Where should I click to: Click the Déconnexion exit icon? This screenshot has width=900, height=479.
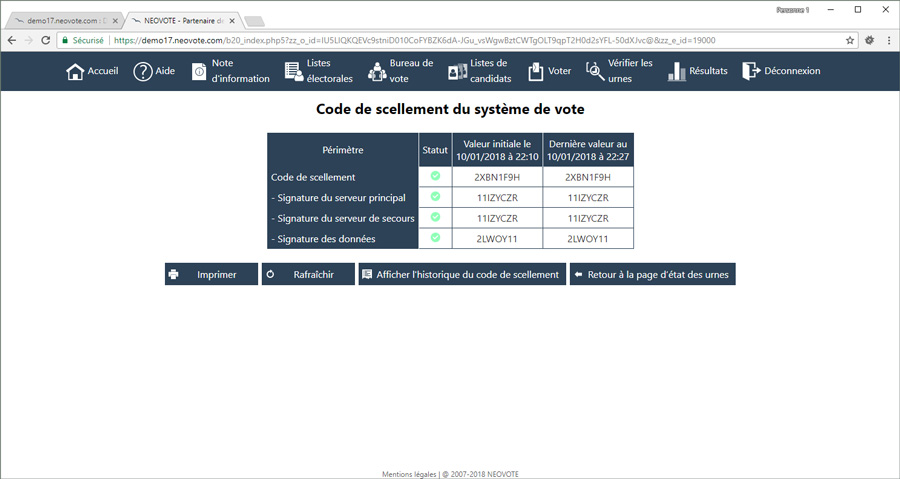tap(751, 71)
